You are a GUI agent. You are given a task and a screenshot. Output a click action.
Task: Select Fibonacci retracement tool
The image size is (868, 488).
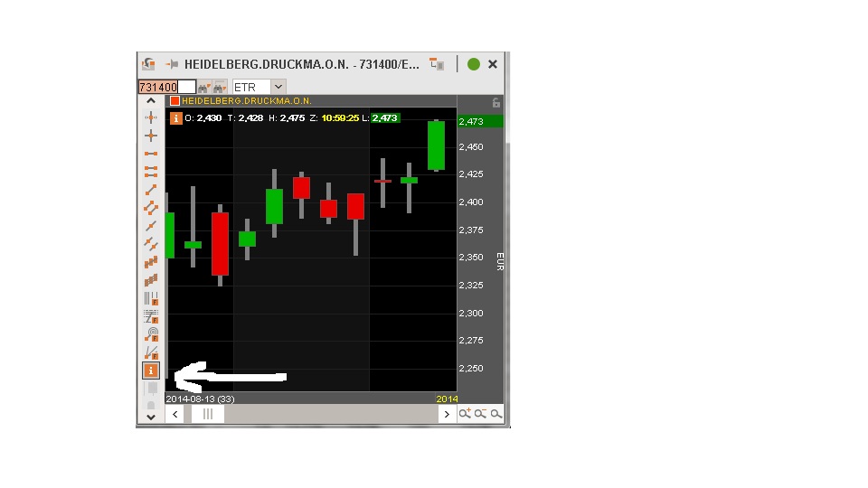click(x=151, y=316)
